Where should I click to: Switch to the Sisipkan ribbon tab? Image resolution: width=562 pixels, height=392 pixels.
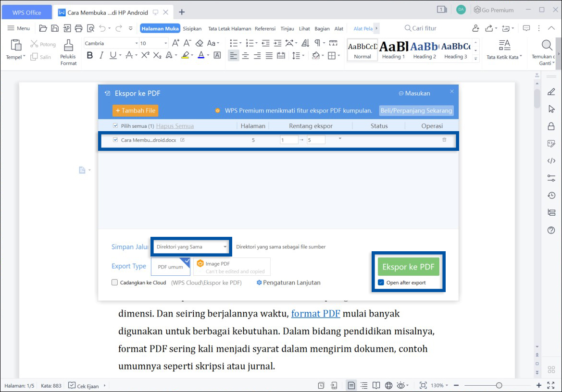[x=192, y=28]
